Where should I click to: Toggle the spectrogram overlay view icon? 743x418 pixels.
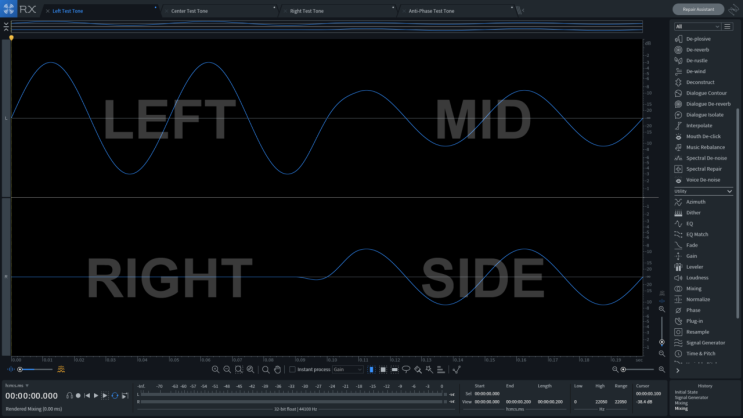61,370
